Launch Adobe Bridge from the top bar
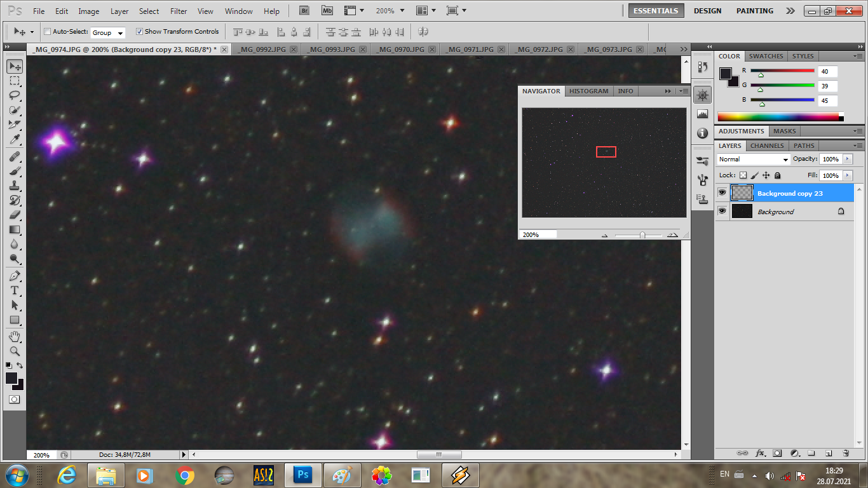 click(305, 11)
